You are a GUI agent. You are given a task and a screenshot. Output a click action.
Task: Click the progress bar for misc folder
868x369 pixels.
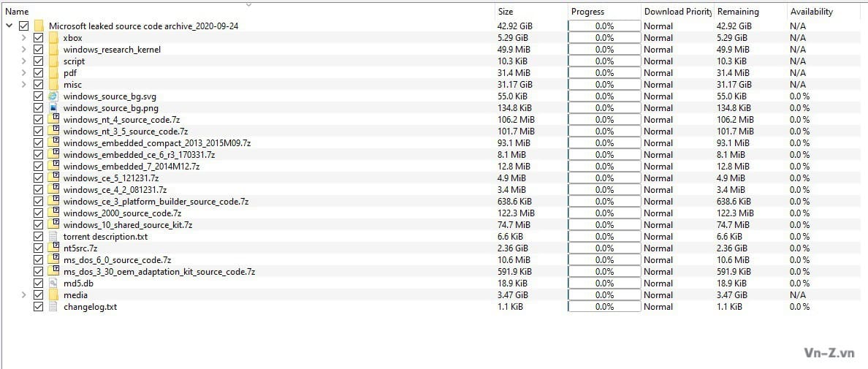604,84
